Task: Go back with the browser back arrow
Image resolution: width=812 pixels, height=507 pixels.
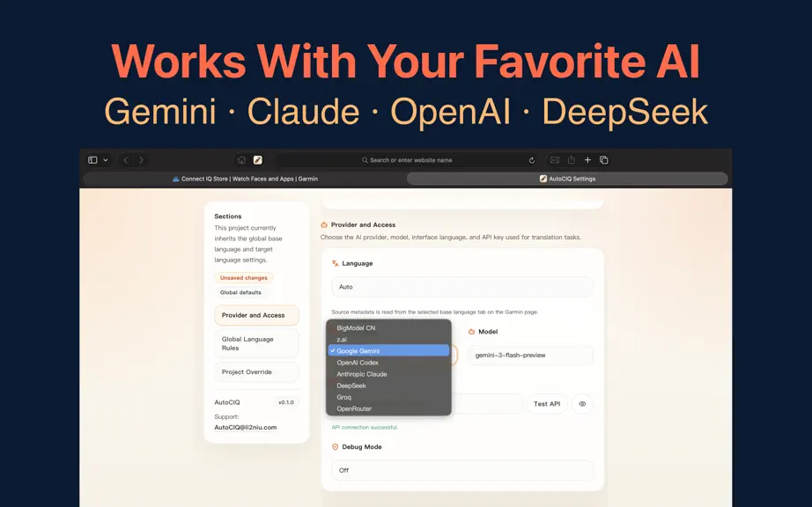Action: coord(126,160)
